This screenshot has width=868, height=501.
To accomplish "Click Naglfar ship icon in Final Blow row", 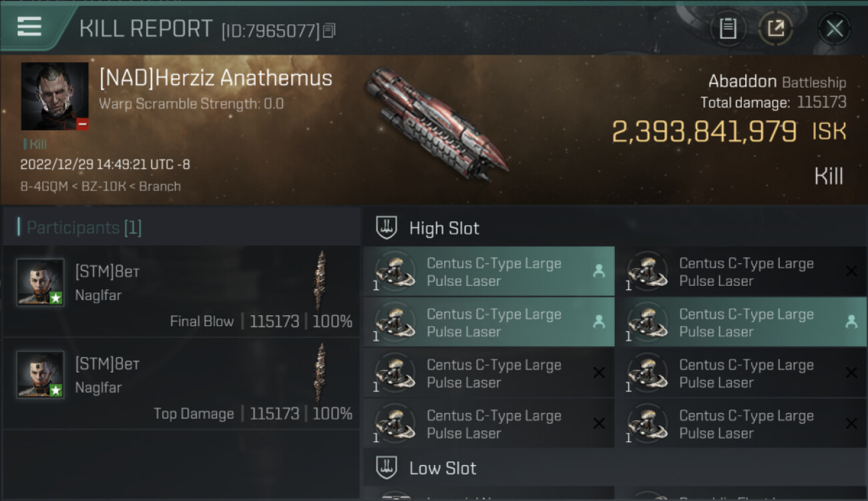I will pos(321,281).
